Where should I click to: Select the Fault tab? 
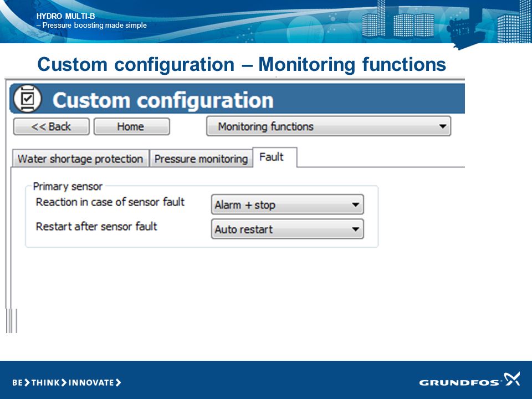click(x=275, y=157)
